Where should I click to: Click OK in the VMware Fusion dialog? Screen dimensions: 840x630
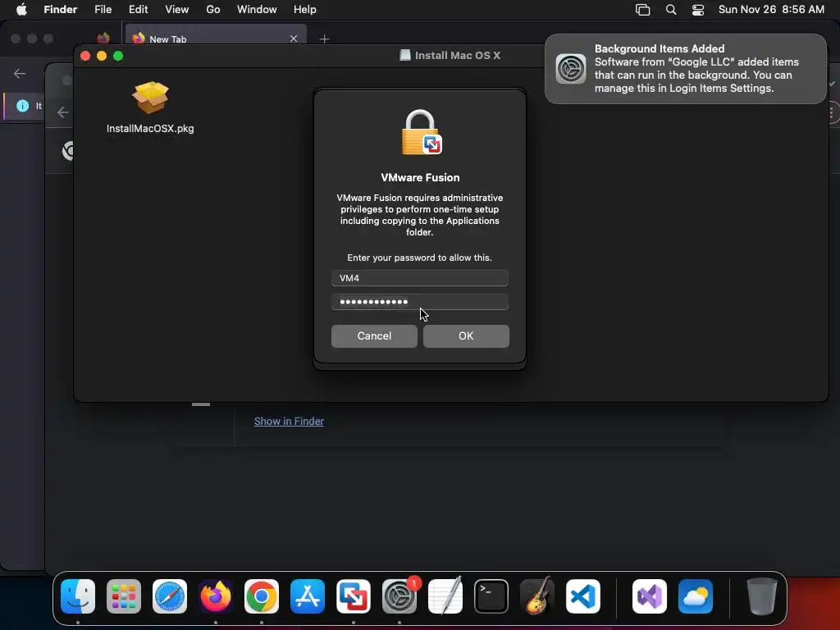coord(466,336)
